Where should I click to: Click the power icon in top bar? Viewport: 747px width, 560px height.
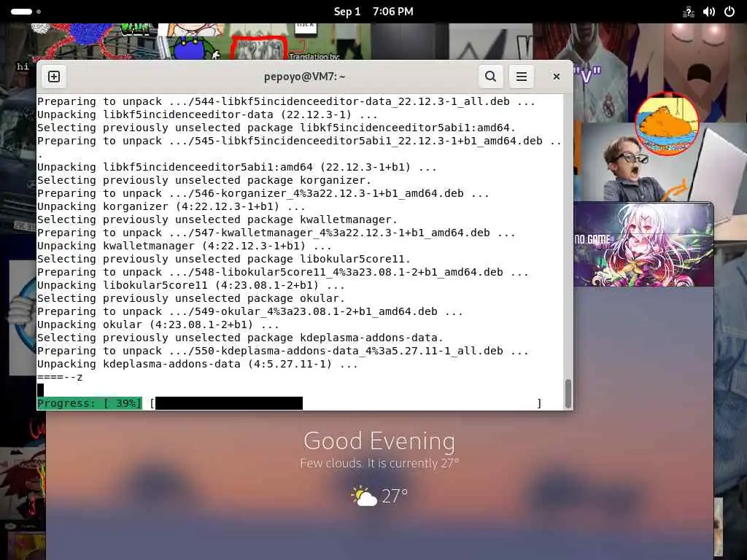pos(729,12)
